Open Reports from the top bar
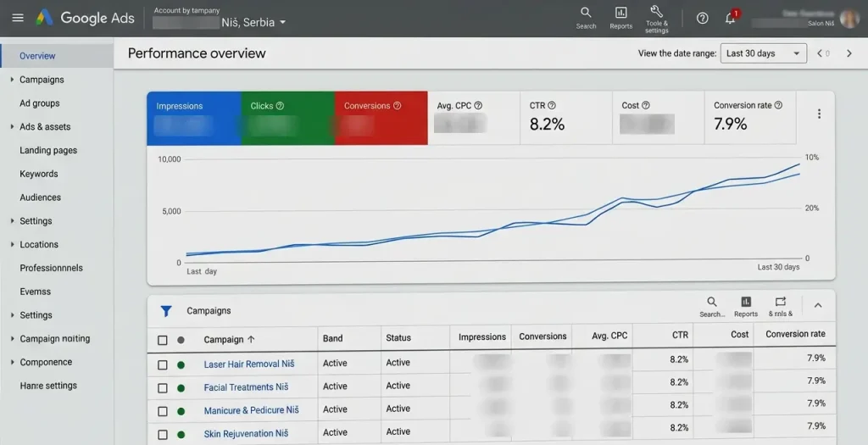This screenshot has width=868, height=445. [x=621, y=18]
